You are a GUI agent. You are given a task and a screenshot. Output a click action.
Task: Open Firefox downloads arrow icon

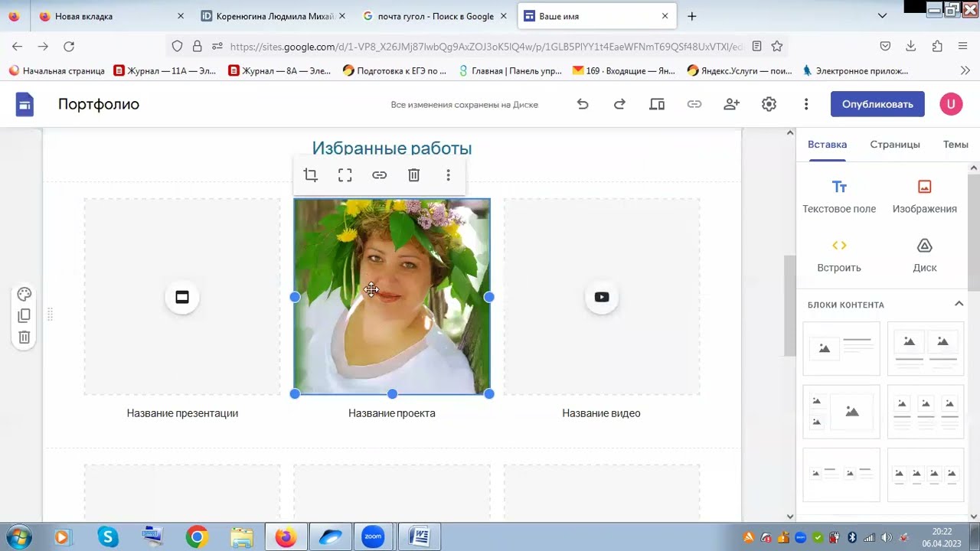click(x=911, y=47)
